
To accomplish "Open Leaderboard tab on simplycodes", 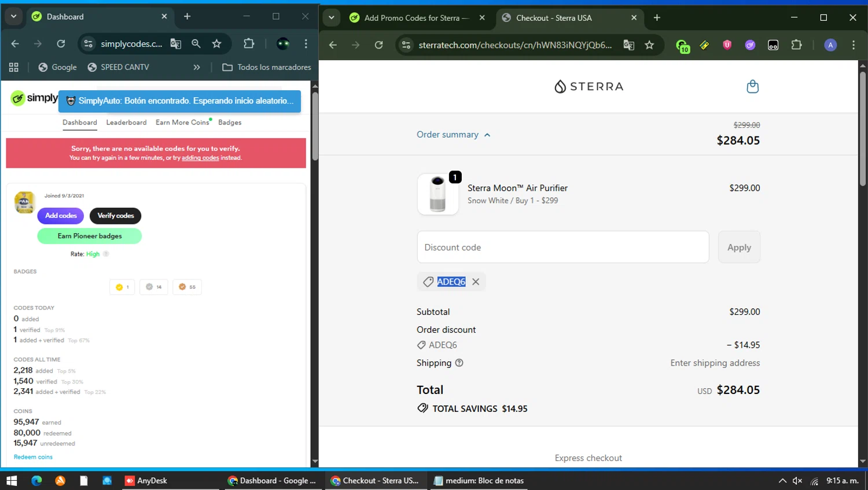I will tap(126, 123).
